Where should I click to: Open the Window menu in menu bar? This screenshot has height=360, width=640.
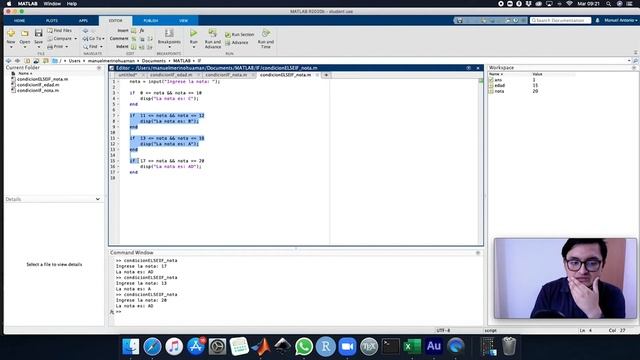pyautogui.click(x=52, y=4)
